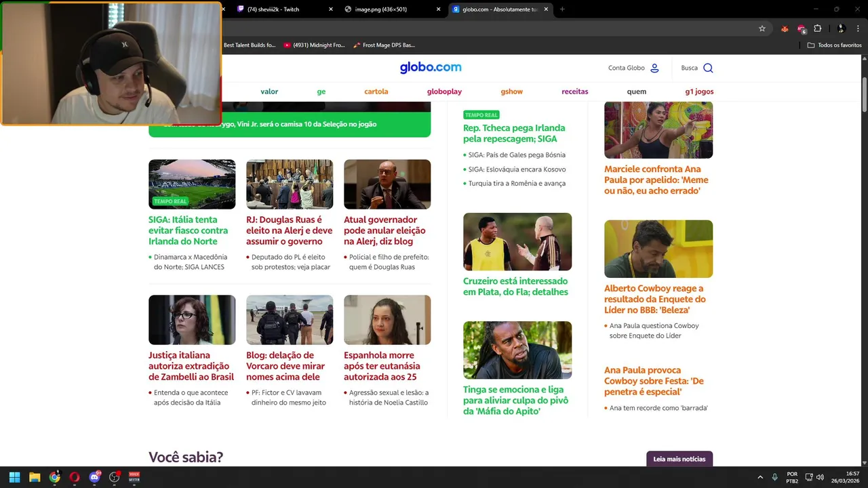Open the Chrome extensions puzzle menu

pyautogui.click(x=818, y=28)
